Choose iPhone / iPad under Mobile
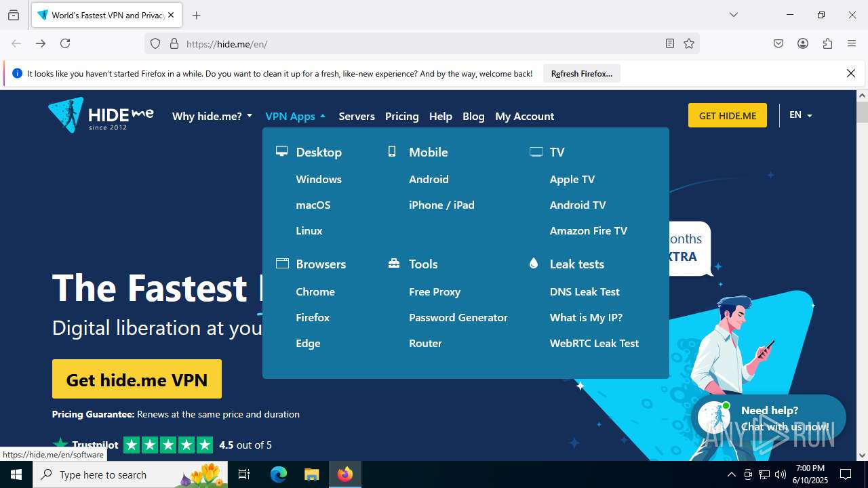The image size is (868, 488). (441, 205)
